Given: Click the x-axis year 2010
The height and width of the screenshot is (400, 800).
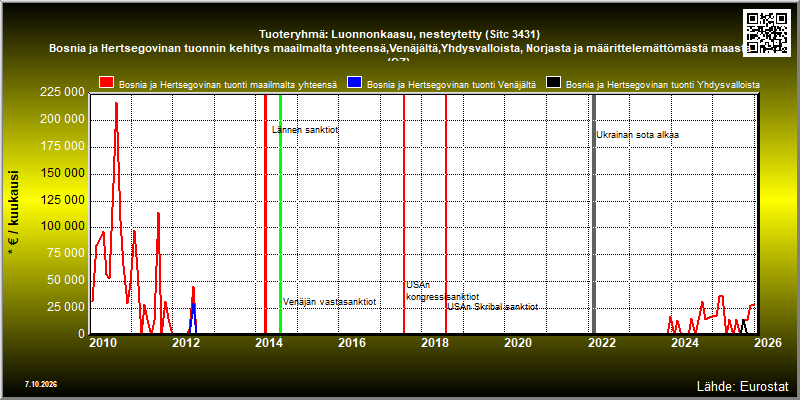Looking at the screenshot, I should point(104,343).
